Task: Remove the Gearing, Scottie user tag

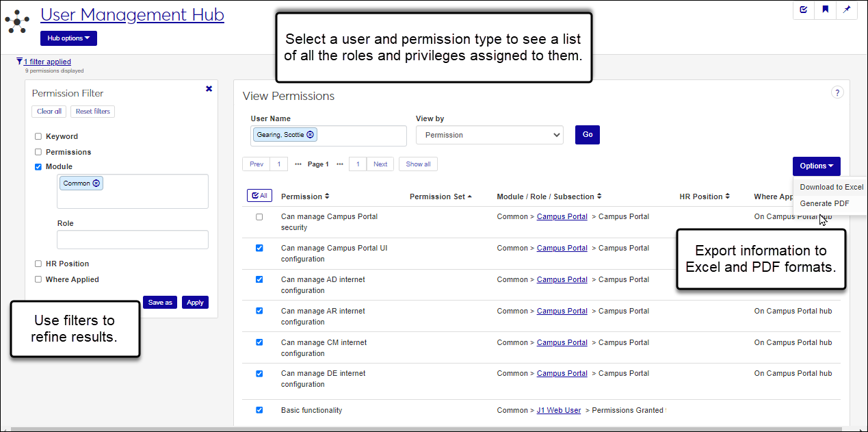Action: coord(311,135)
